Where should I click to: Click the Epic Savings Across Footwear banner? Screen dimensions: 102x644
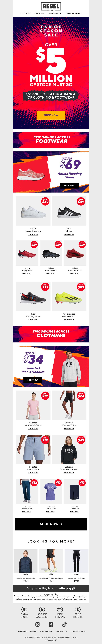[x=51, y=140]
